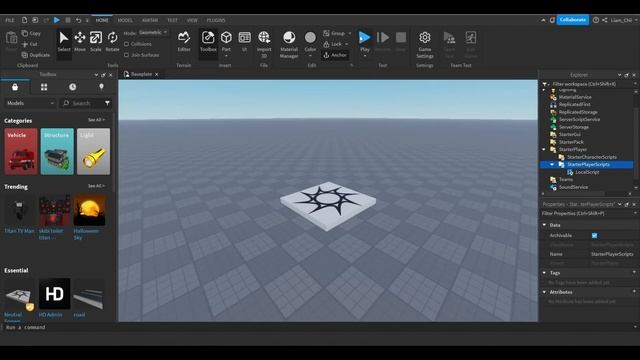This screenshot has width=640, height=360.
Task: Open the Mode Geometric dropdown
Action: coord(153,33)
